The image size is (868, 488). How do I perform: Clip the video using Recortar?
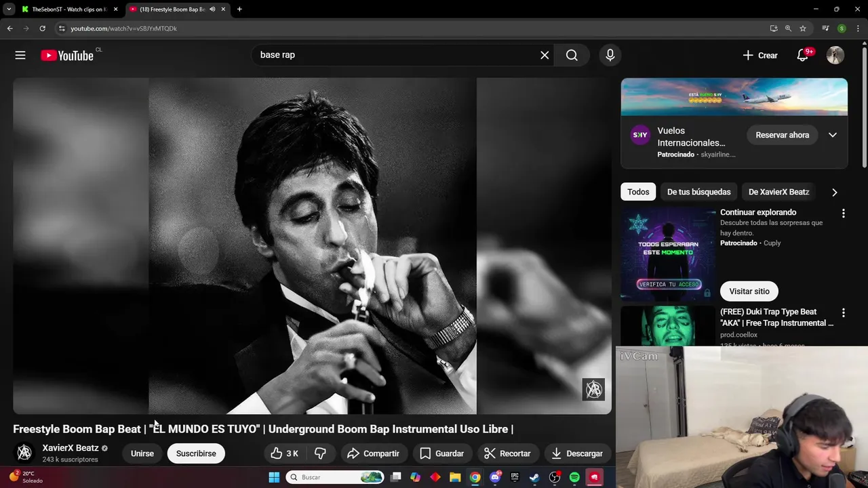[x=507, y=453]
